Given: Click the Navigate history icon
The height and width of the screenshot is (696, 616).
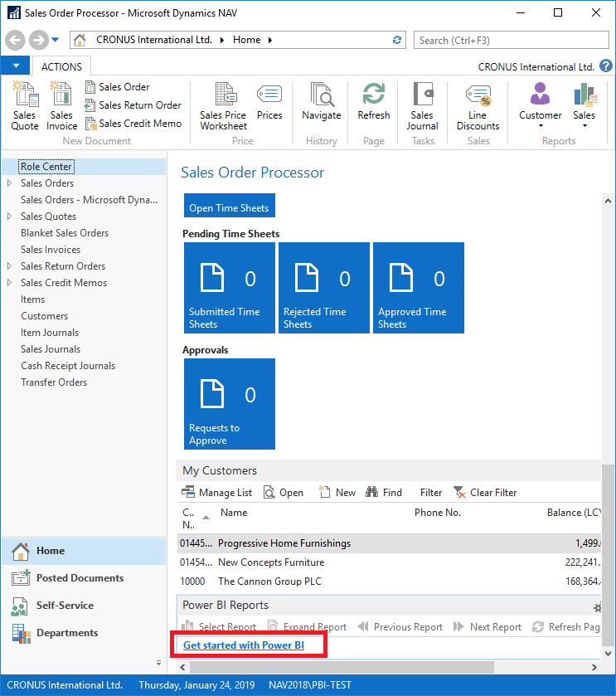Looking at the screenshot, I should click(321, 101).
